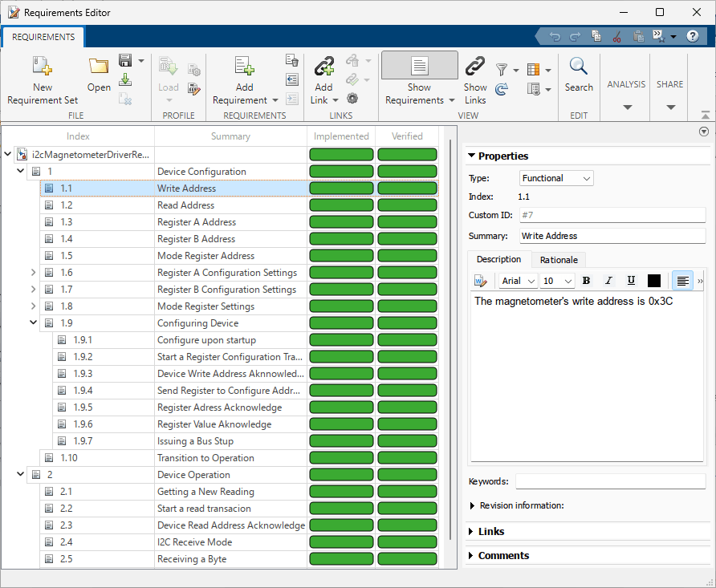Switch to the Rationale tab

click(x=558, y=259)
